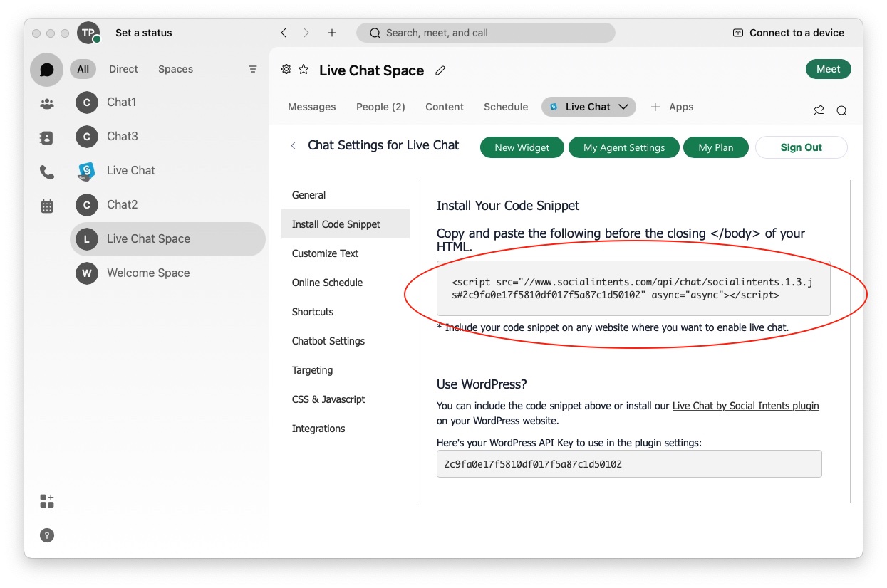
Task: Open Live Chat by Social Intents plugin link
Action: click(746, 406)
